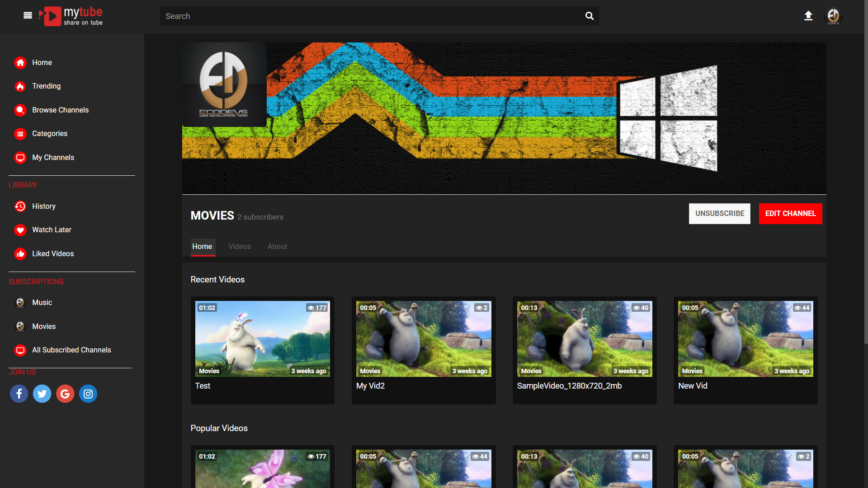Click the Movies subscription avatar icon
The height and width of the screenshot is (488, 868).
click(x=20, y=327)
